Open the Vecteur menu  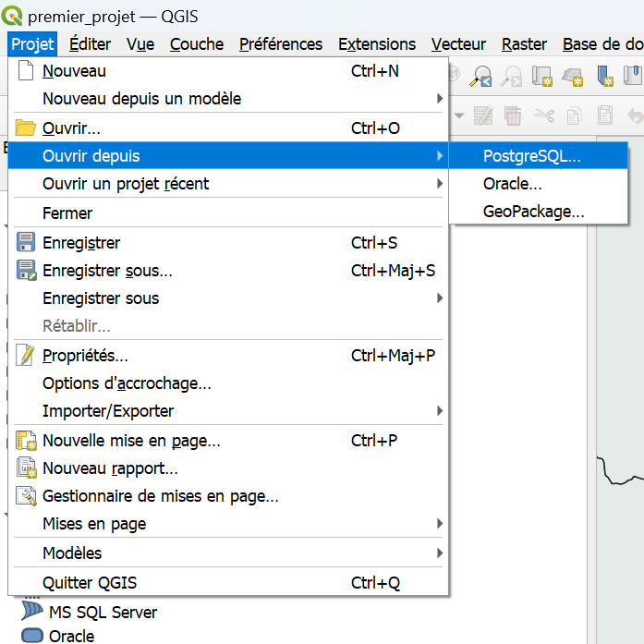click(458, 44)
